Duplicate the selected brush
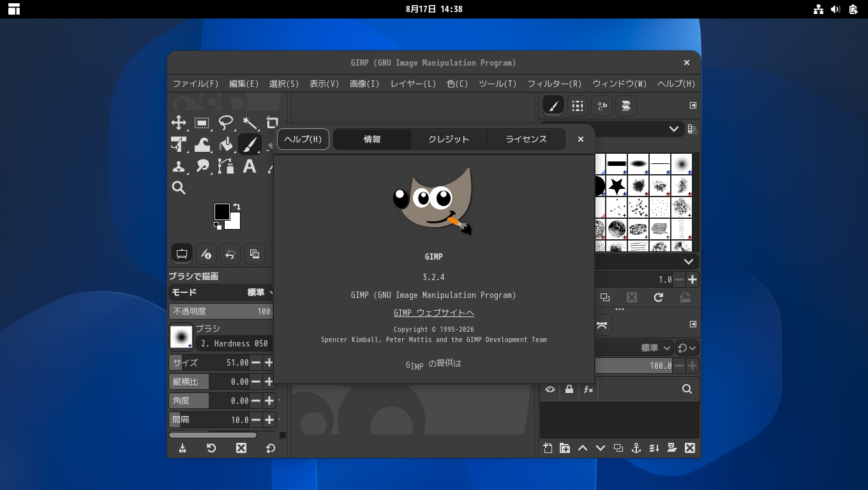Screen dimensions: 868x490 tap(605, 297)
